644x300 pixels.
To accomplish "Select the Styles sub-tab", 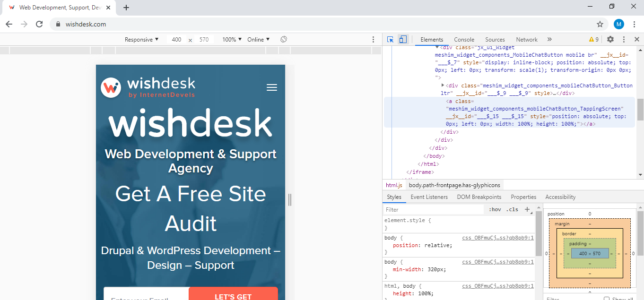I will click(394, 197).
